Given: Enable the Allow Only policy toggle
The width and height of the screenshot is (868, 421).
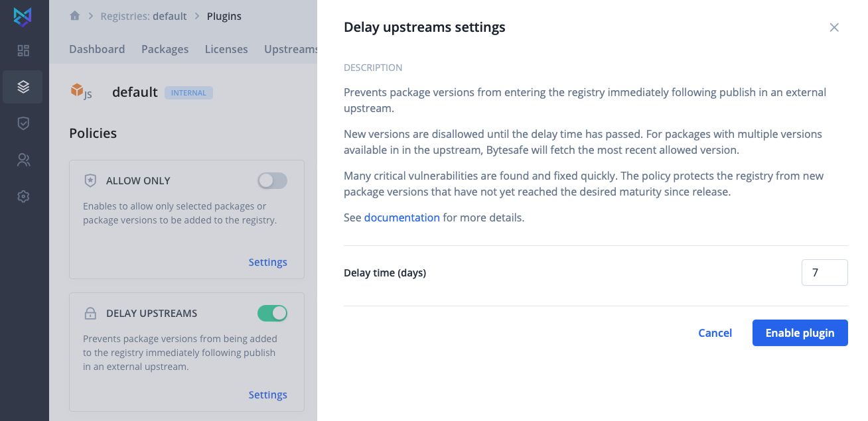Looking at the screenshot, I should (272, 180).
